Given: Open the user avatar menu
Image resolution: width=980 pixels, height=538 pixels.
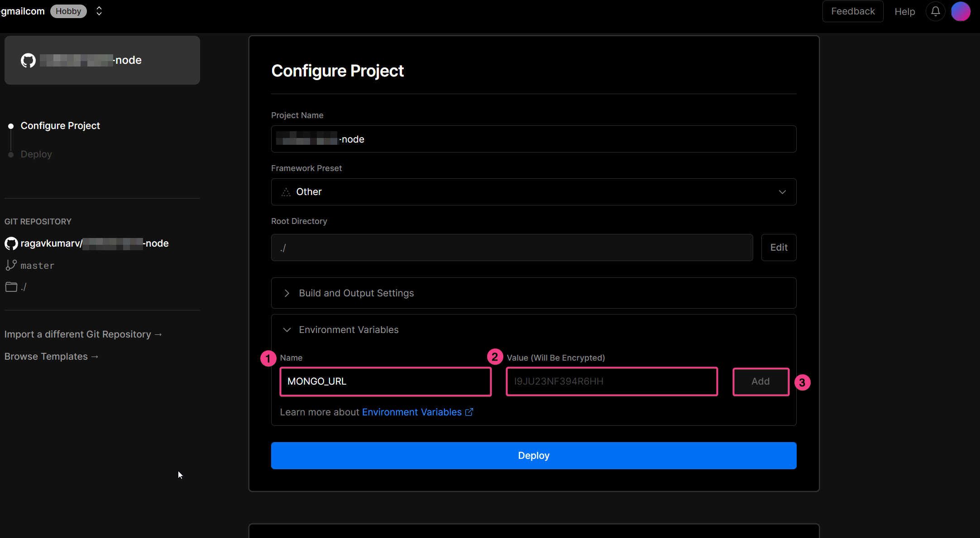Looking at the screenshot, I should click(961, 11).
